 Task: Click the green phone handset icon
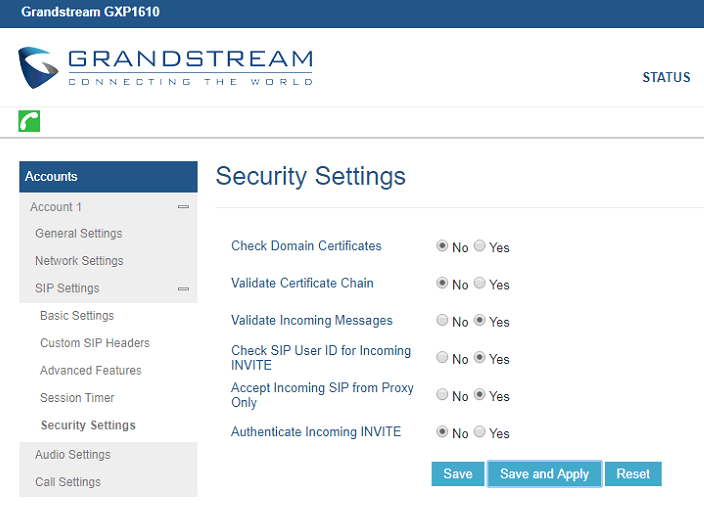click(29, 121)
